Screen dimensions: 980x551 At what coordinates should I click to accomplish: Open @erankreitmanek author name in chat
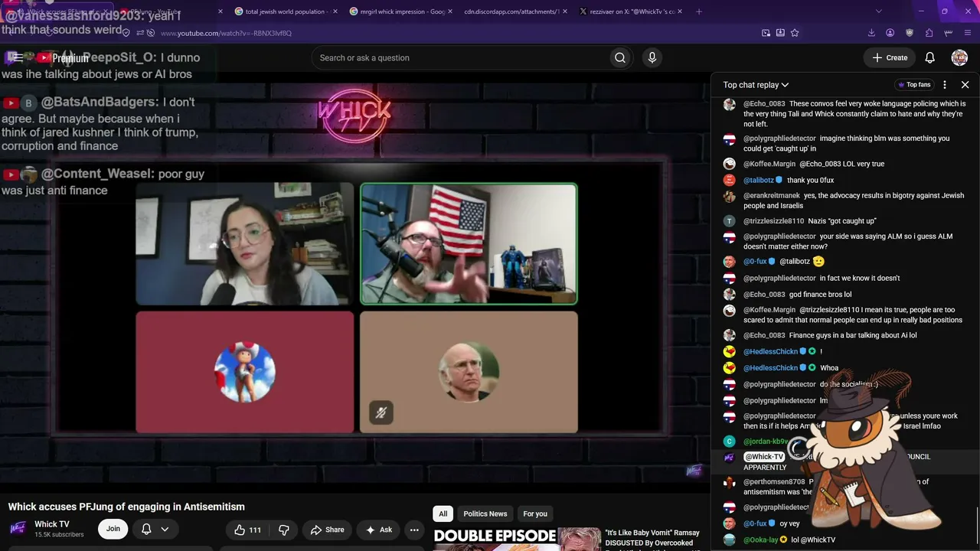point(772,196)
